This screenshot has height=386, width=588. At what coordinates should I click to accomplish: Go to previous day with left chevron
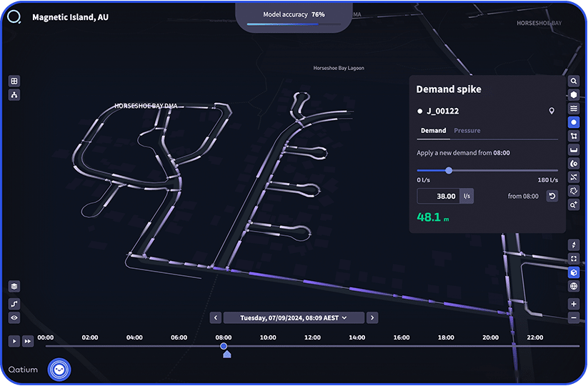pos(215,317)
